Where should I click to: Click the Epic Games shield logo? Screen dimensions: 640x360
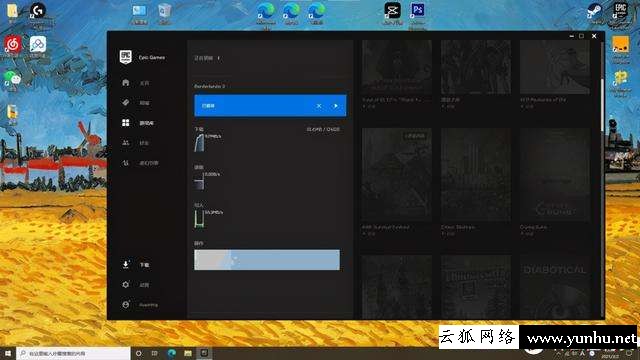coord(125,57)
